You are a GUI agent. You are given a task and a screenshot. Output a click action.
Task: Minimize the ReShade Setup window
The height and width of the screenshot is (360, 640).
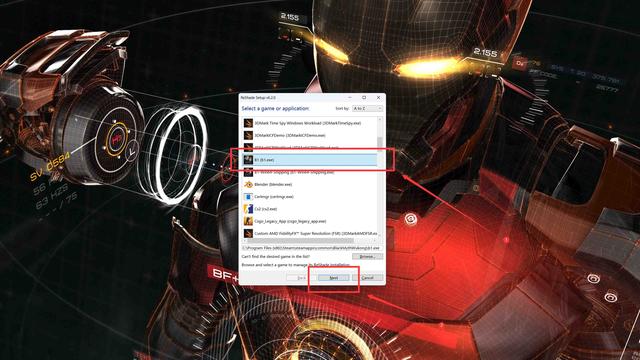click(350, 98)
